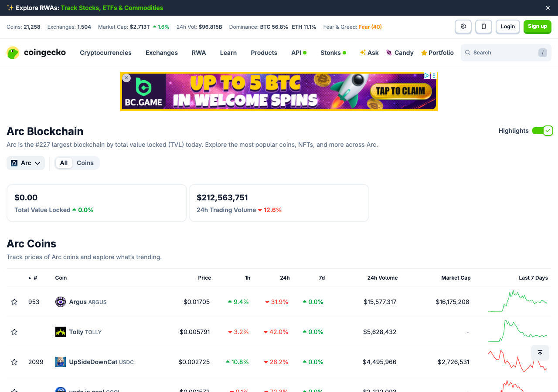This screenshot has height=392, width=558.
Task: Dismiss the Explore RWAs banner
Action: point(548,8)
